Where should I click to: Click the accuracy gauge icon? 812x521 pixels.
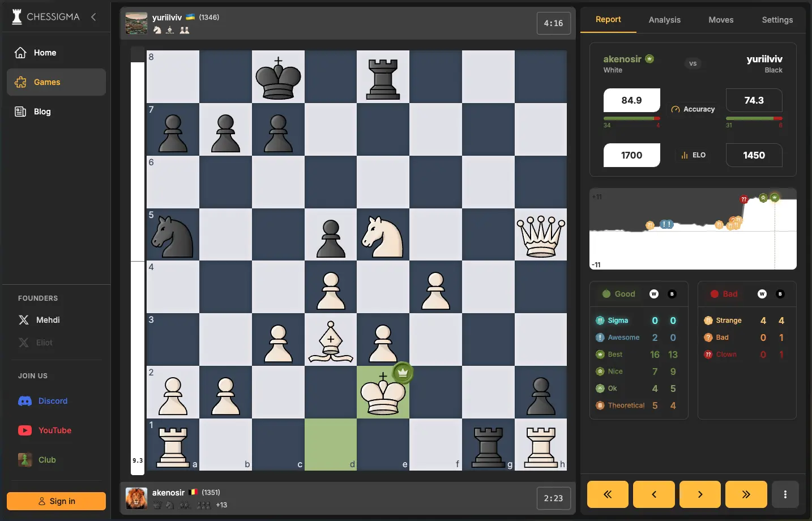pos(674,109)
